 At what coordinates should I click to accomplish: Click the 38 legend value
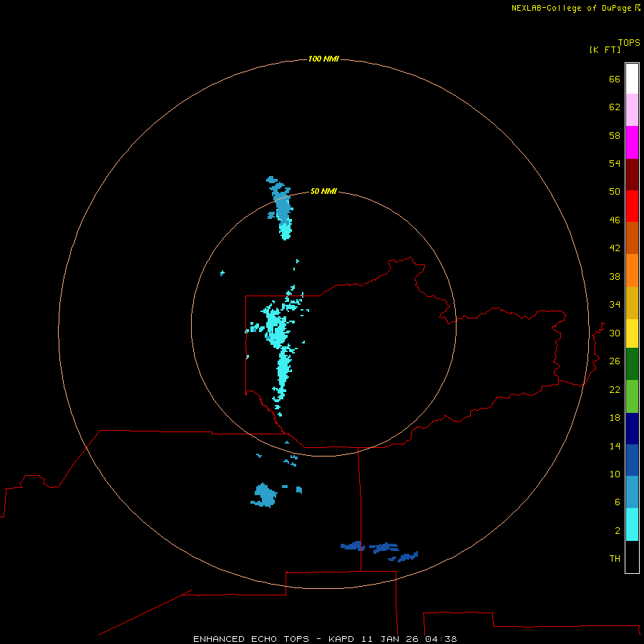point(615,276)
